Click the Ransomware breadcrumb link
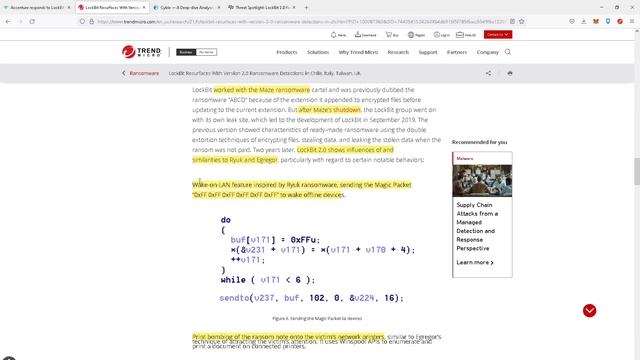This screenshot has height=360, width=640. [x=144, y=73]
